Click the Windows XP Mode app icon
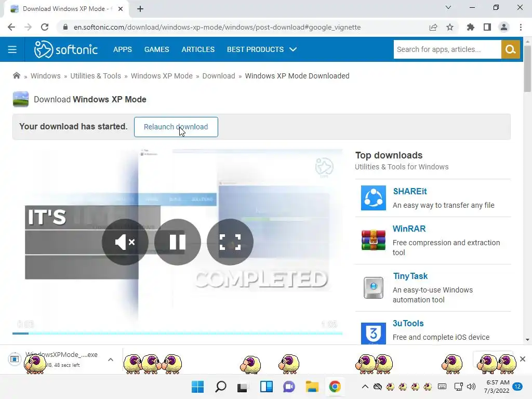532x399 pixels. (21, 99)
